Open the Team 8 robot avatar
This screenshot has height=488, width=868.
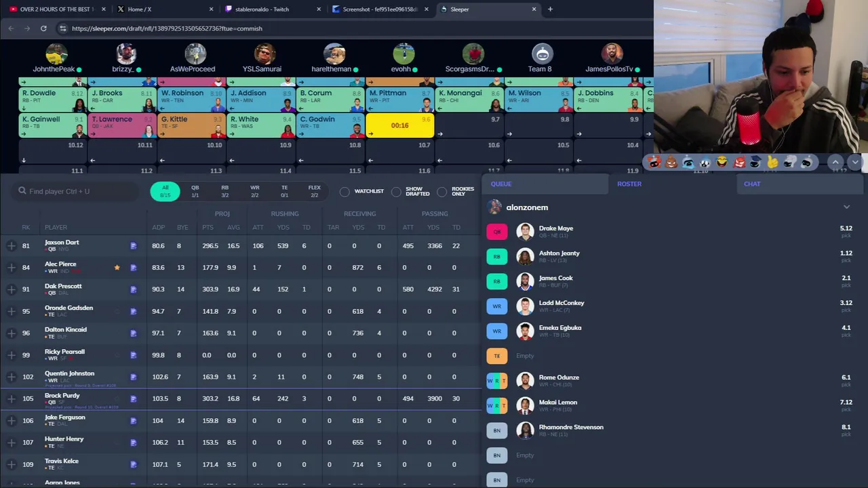tap(542, 54)
